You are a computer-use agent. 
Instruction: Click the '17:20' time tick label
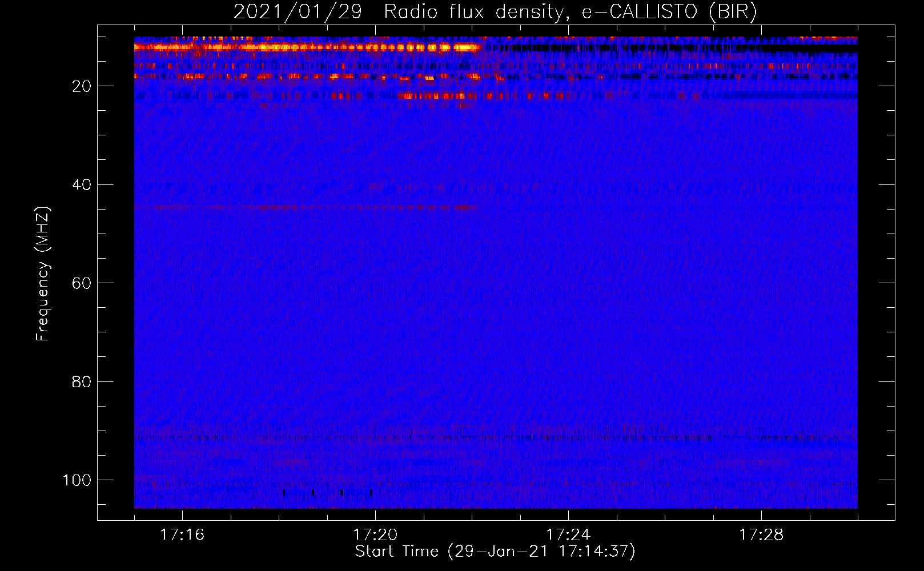click(x=375, y=535)
